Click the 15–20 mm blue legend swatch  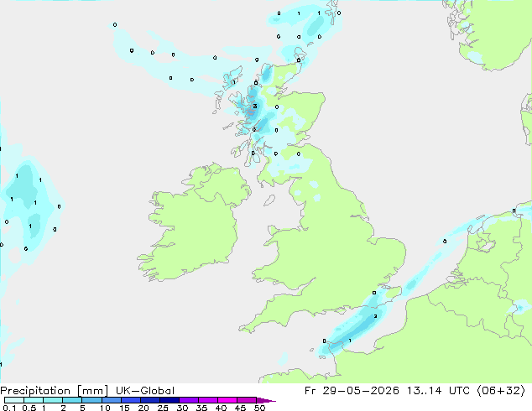[x=131, y=400]
